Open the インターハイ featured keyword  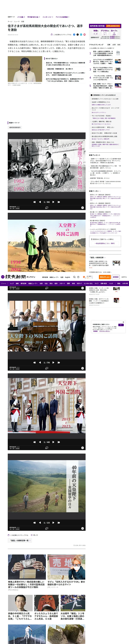tap(48, 17)
